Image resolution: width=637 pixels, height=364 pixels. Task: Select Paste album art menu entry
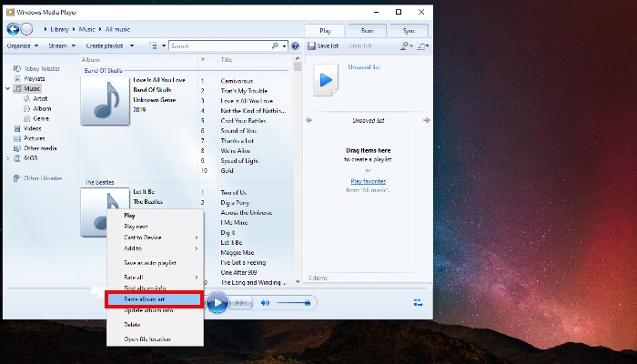click(153, 299)
